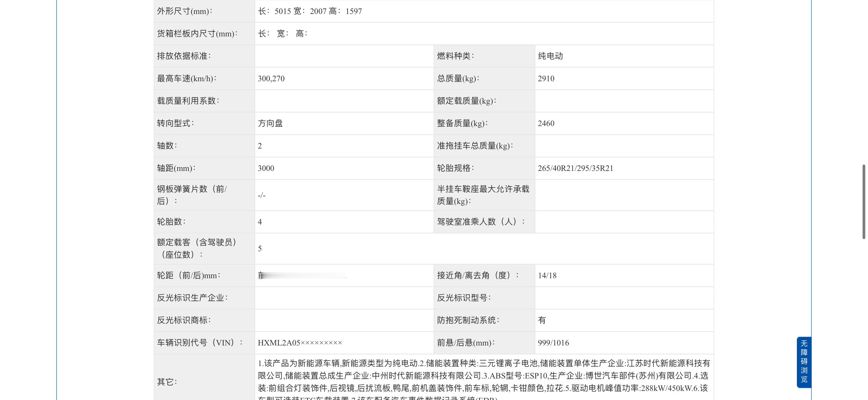This screenshot has width=868, height=400.
Task: Click tire spec 265/40R21/295/35R21
Action: tap(575, 168)
